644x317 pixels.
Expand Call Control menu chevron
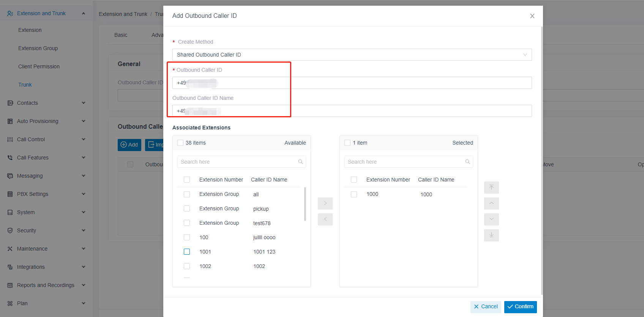(84, 139)
